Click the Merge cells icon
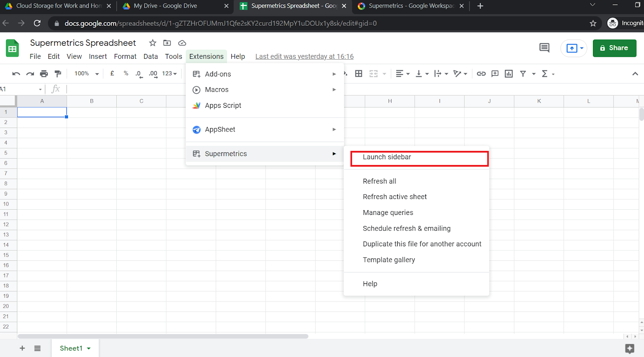Image resolution: width=644 pixels, height=357 pixels. [374, 74]
